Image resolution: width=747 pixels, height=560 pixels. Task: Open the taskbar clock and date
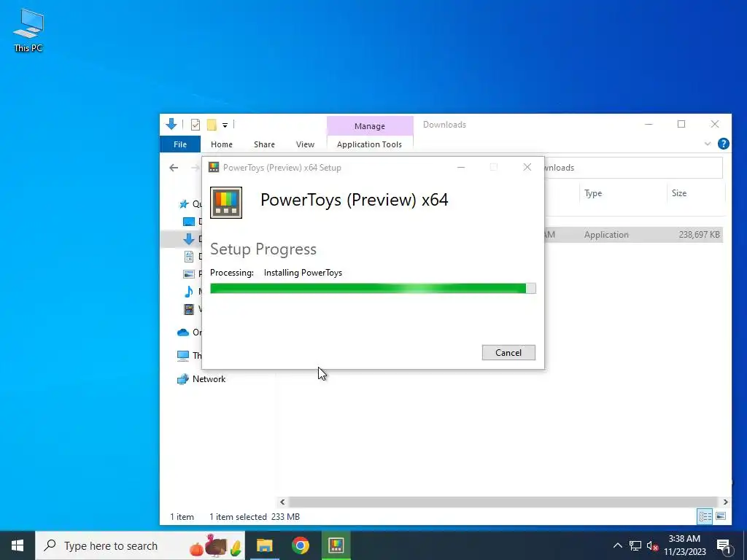[684, 545]
